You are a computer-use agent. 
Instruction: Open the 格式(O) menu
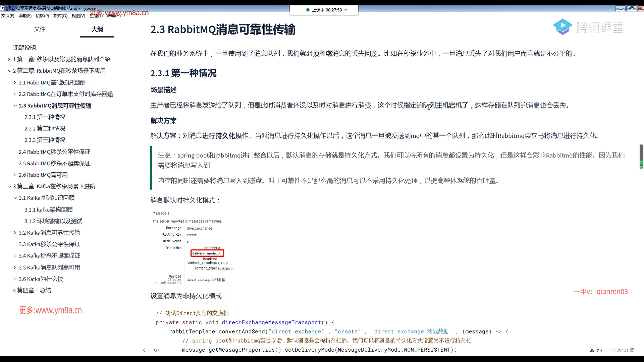click(x=60, y=16)
